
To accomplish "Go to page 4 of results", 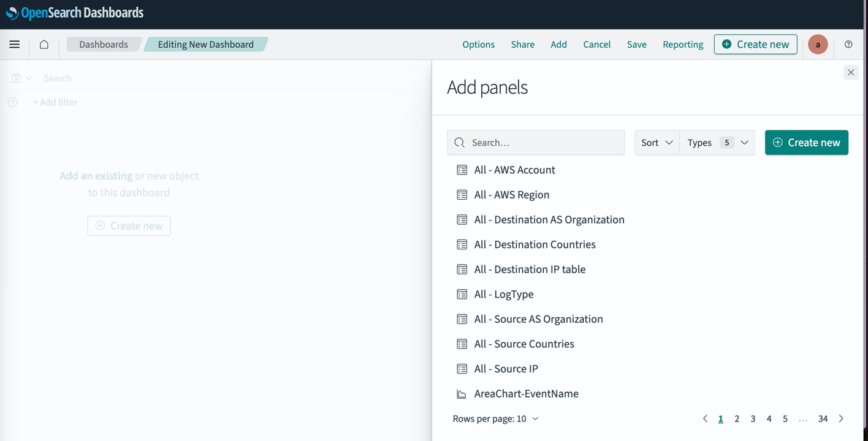I will (x=769, y=419).
